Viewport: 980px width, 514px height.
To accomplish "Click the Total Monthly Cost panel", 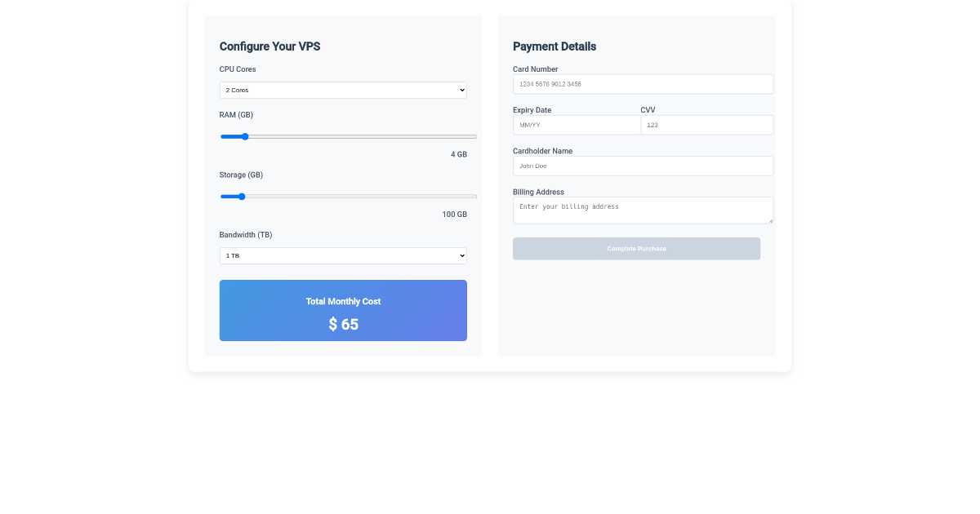I will 343,310.
